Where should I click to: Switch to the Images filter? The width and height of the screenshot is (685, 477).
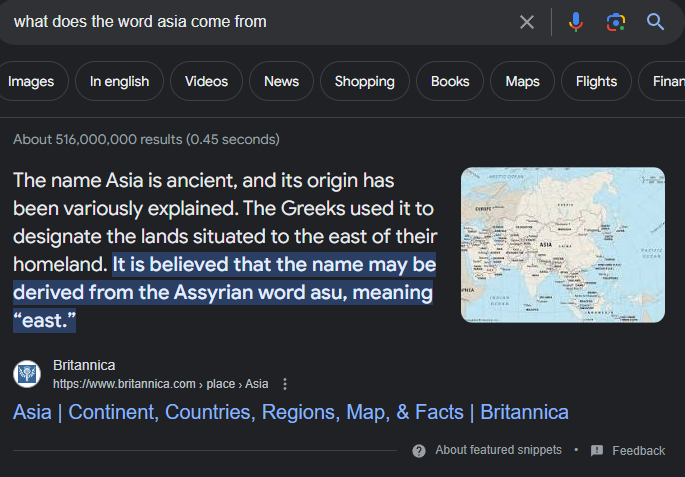point(31,82)
